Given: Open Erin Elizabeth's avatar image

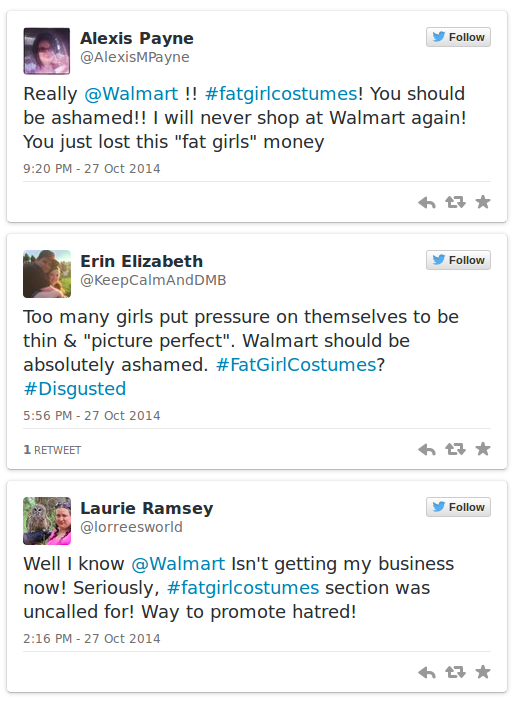Looking at the screenshot, I should click(47, 274).
